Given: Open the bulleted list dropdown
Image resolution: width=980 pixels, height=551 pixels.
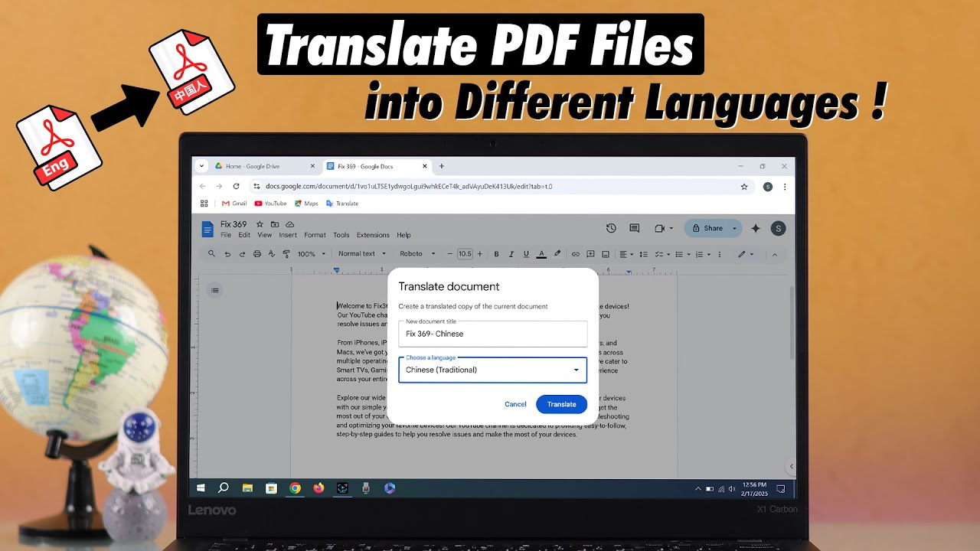Looking at the screenshot, I should [x=681, y=254].
